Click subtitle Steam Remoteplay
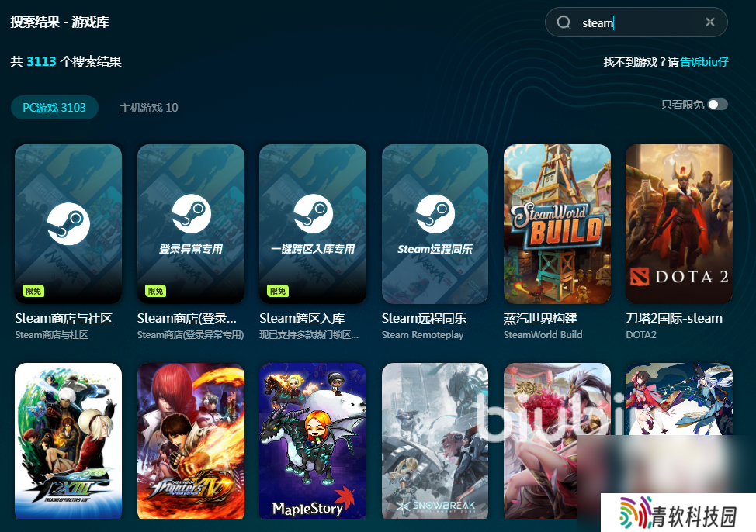 click(423, 335)
